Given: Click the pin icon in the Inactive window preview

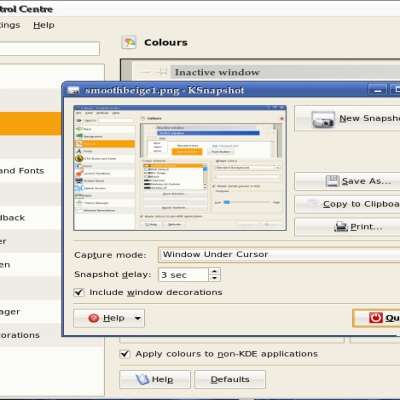Looking at the screenshot, I should (x=163, y=72).
